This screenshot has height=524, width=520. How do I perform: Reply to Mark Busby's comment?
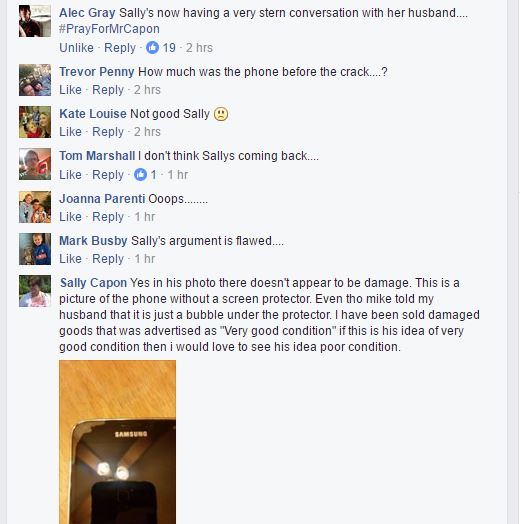tap(108, 259)
